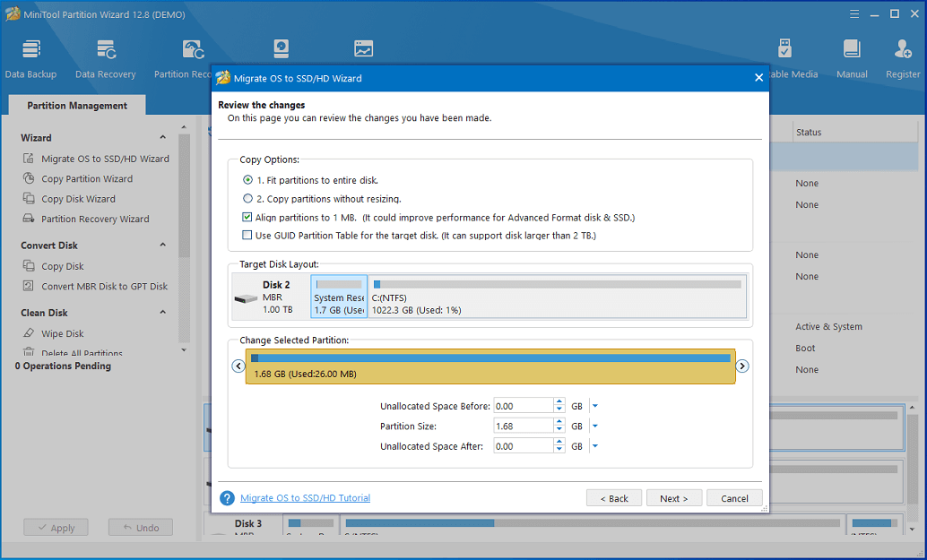Image resolution: width=927 pixels, height=560 pixels.
Task: Click the Undo button
Action: [x=141, y=528]
